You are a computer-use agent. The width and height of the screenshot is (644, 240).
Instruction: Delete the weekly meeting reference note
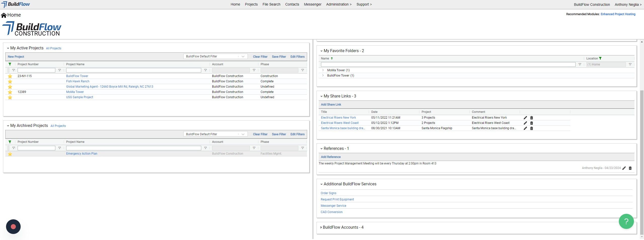(x=630, y=168)
